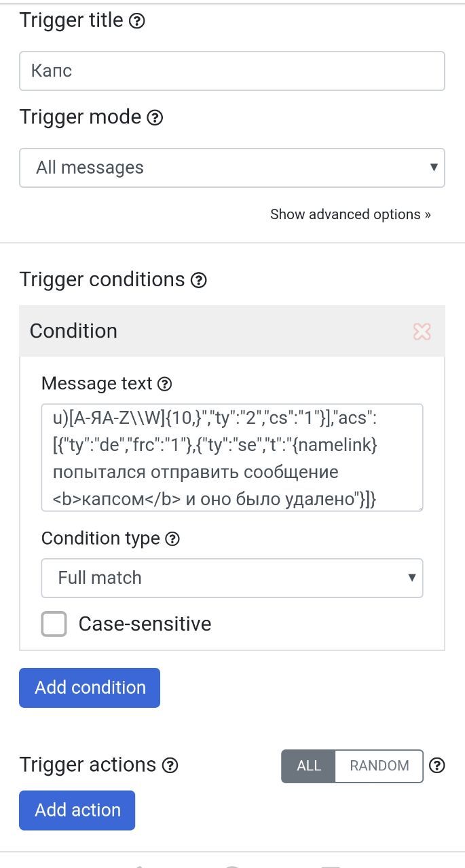Screen dimensions: 465x868
Task: Click the help icon beside Trigger title
Action: point(137,21)
